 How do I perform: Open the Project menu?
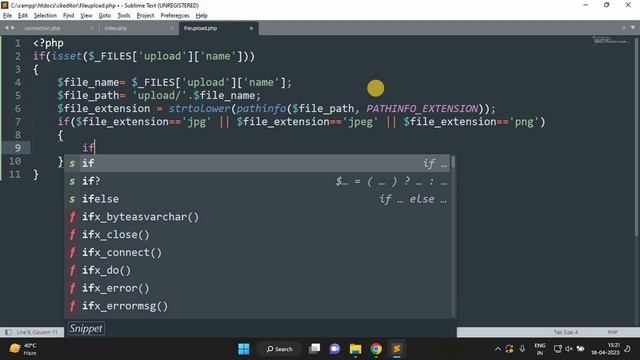[145, 16]
